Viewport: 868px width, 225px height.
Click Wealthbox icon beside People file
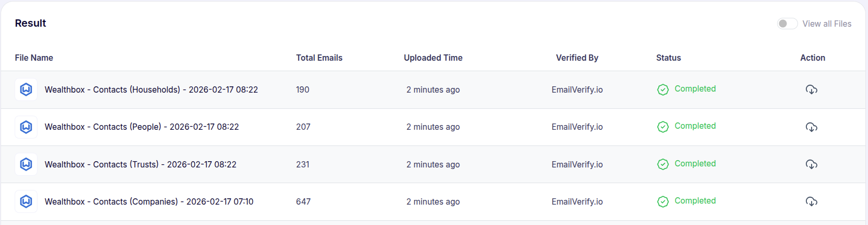[26, 127]
